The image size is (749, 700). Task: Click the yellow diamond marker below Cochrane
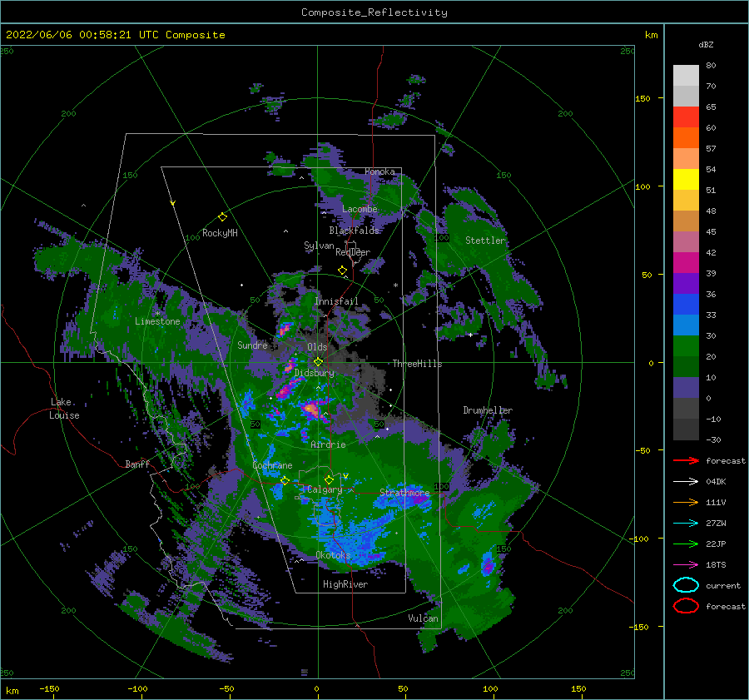(285, 480)
